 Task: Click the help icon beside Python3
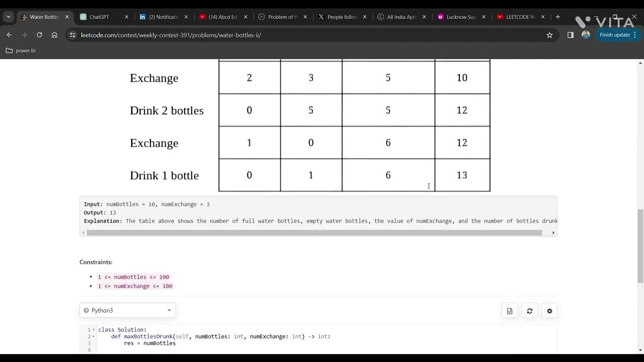(x=87, y=311)
